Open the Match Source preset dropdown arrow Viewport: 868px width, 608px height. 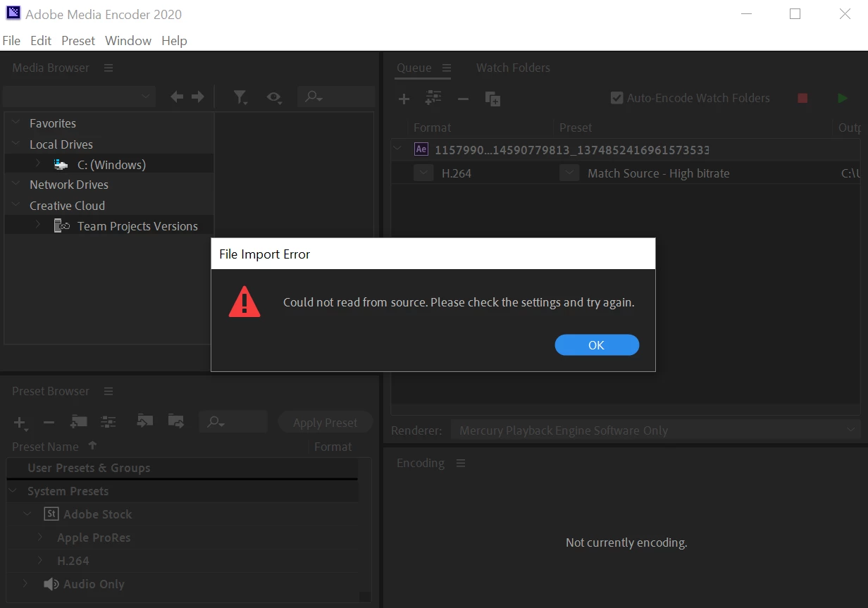pos(569,173)
